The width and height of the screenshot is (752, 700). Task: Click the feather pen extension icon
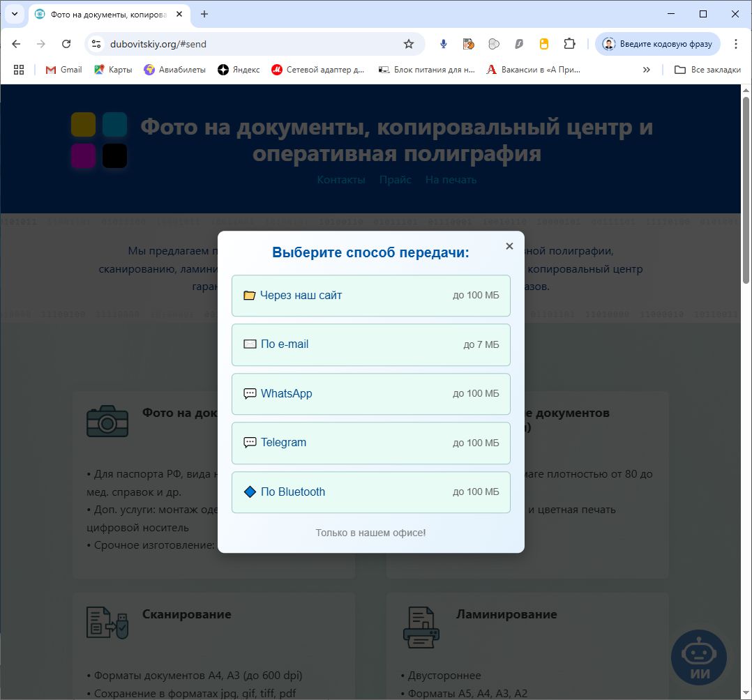(519, 44)
